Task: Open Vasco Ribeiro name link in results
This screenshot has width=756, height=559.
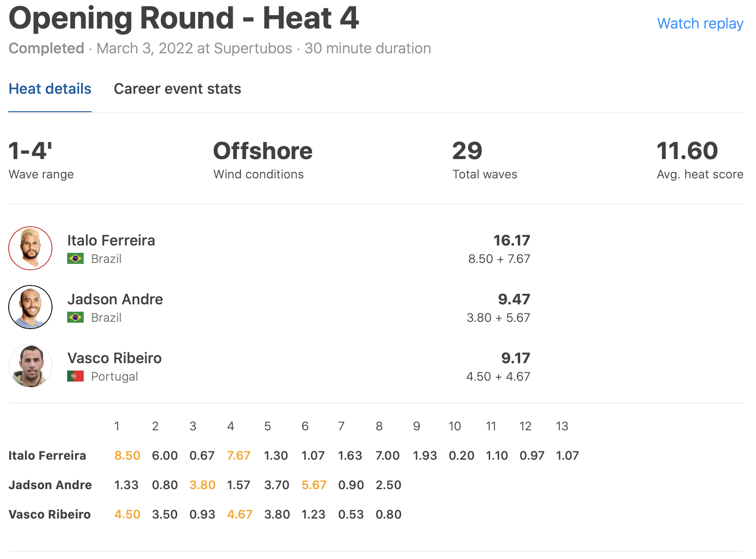Action: (x=115, y=358)
